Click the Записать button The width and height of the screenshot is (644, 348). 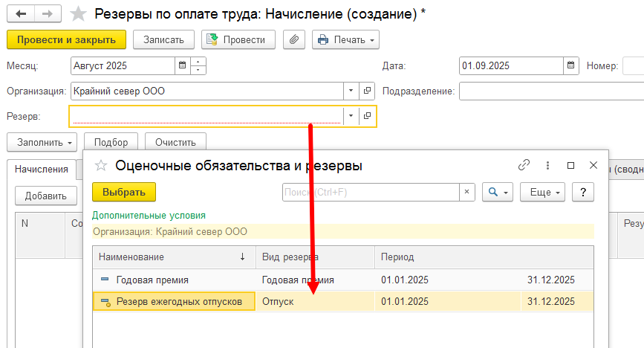tap(163, 40)
